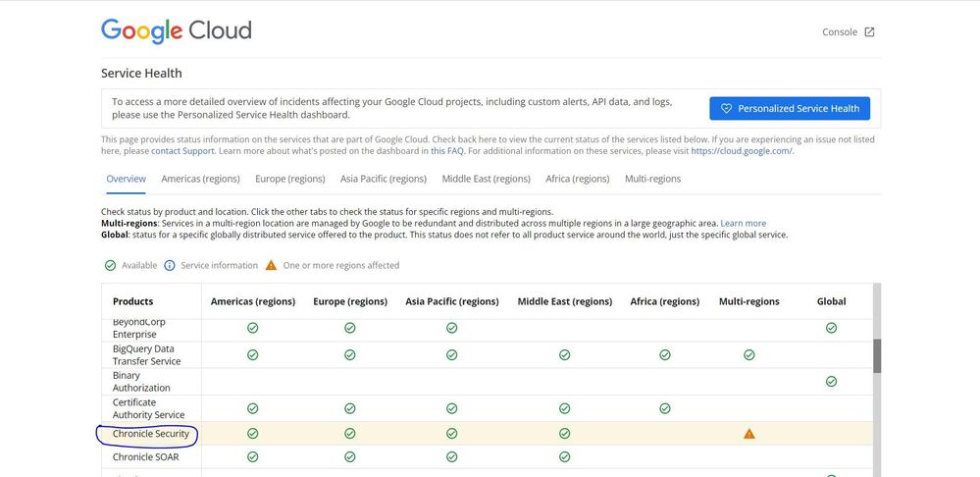
Task: Select Chronicle Security product name
Action: point(151,433)
